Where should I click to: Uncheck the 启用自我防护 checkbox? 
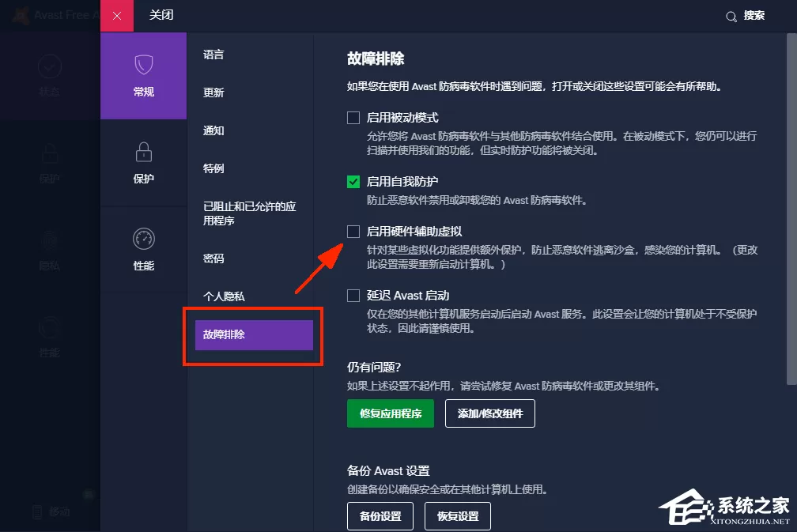click(353, 181)
